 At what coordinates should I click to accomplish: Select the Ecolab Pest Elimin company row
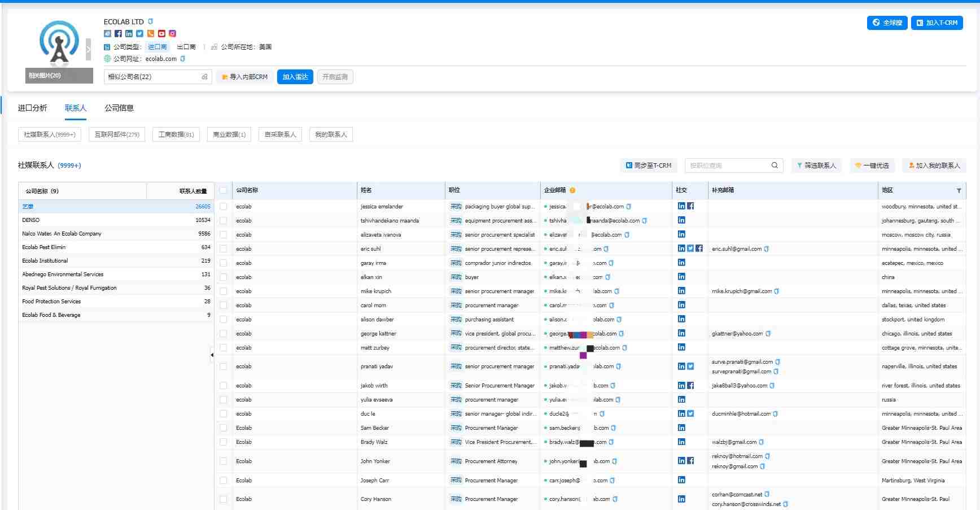116,247
